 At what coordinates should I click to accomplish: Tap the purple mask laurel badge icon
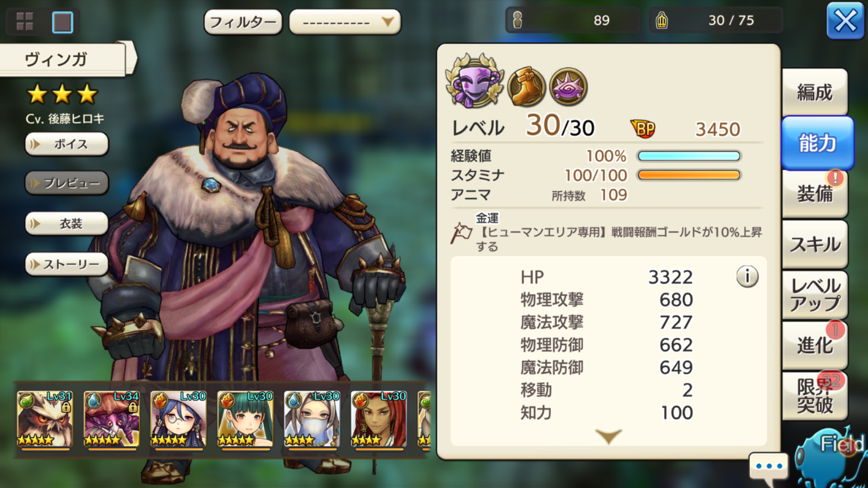click(475, 82)
